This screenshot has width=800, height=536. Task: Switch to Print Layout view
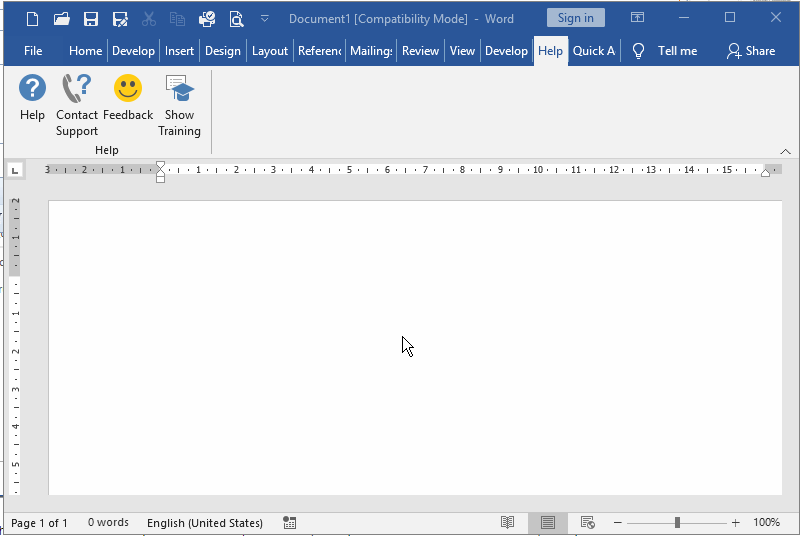pyautogui.click(x=547, y=522)
